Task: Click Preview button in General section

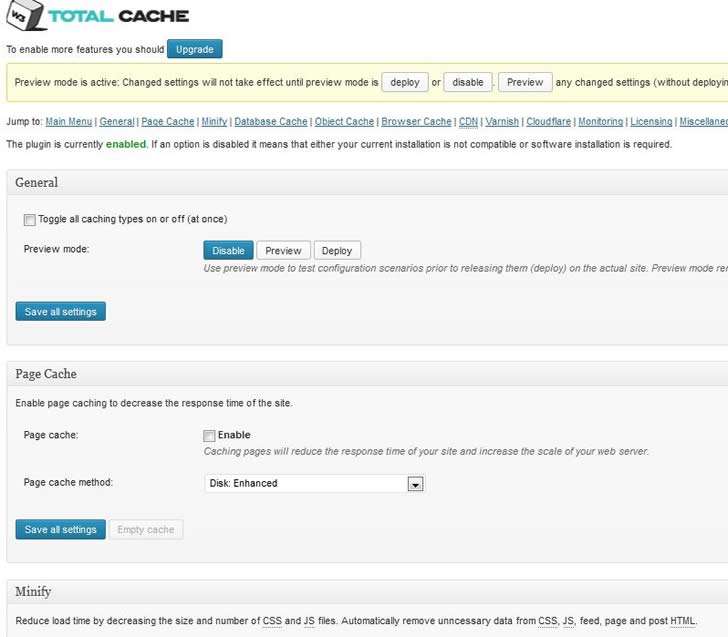Action: [x=283, y=251]
